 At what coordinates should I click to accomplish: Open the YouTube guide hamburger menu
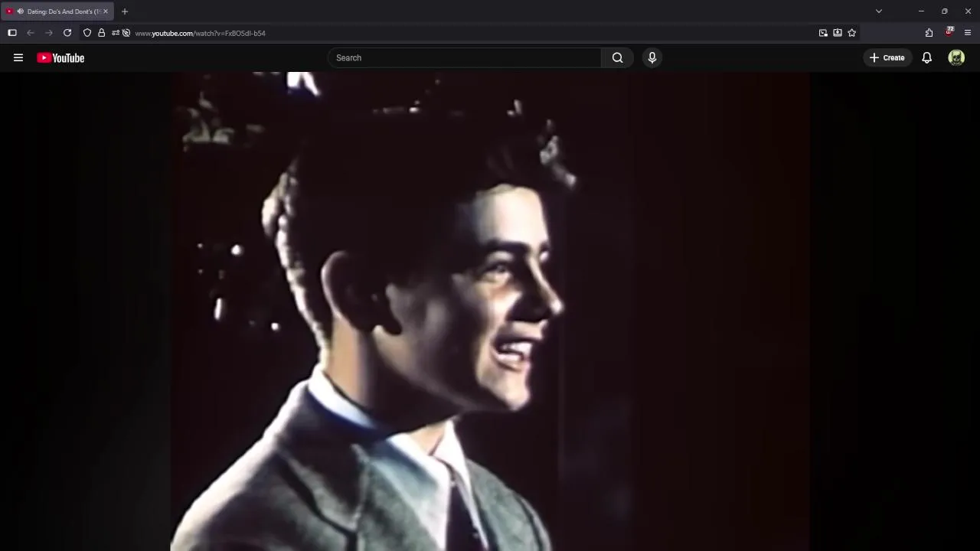tap(18, 57)
